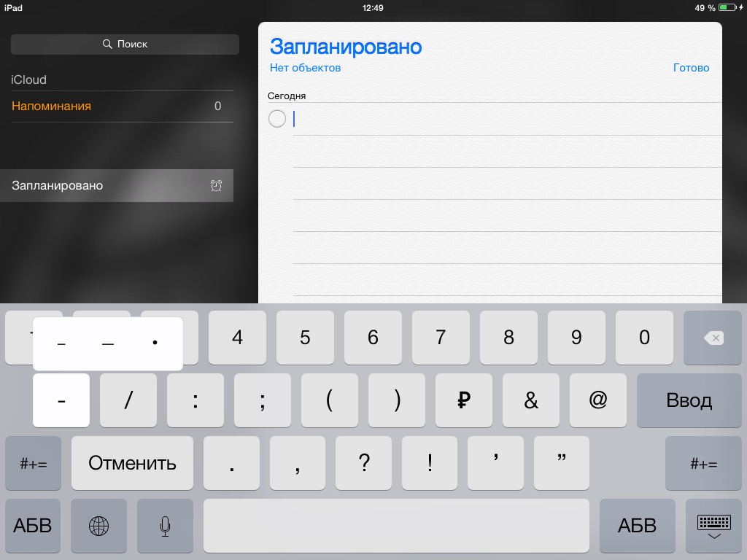The image size is (747, 560).
Task: Toggle the empty reminder completion circle
Action: tap(277, 119)
